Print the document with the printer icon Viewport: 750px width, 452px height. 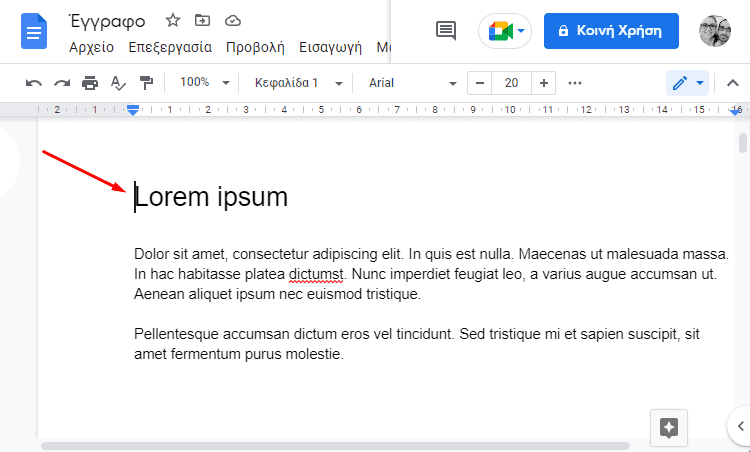[90, 83]
